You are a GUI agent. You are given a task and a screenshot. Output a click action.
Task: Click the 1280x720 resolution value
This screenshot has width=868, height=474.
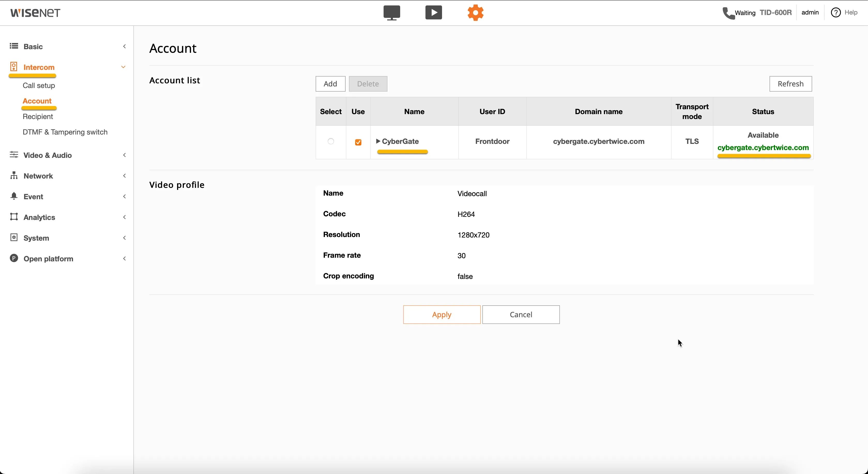[x=474, y=235]
